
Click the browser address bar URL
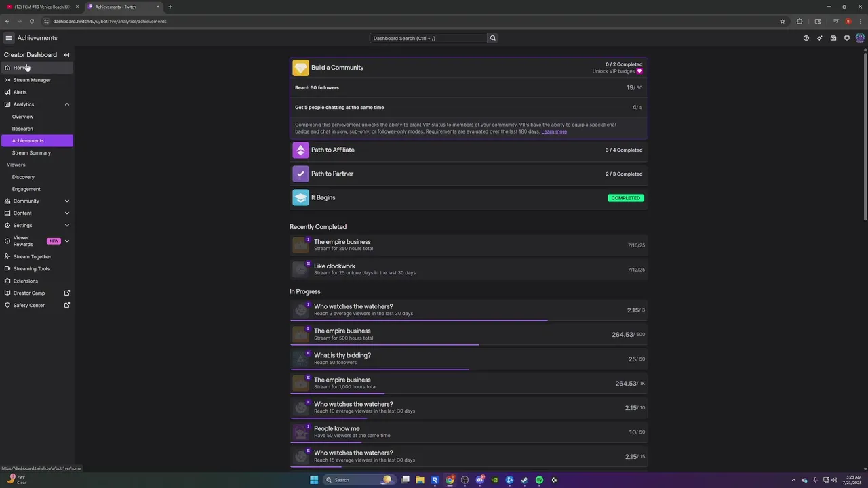pos(110,21)
